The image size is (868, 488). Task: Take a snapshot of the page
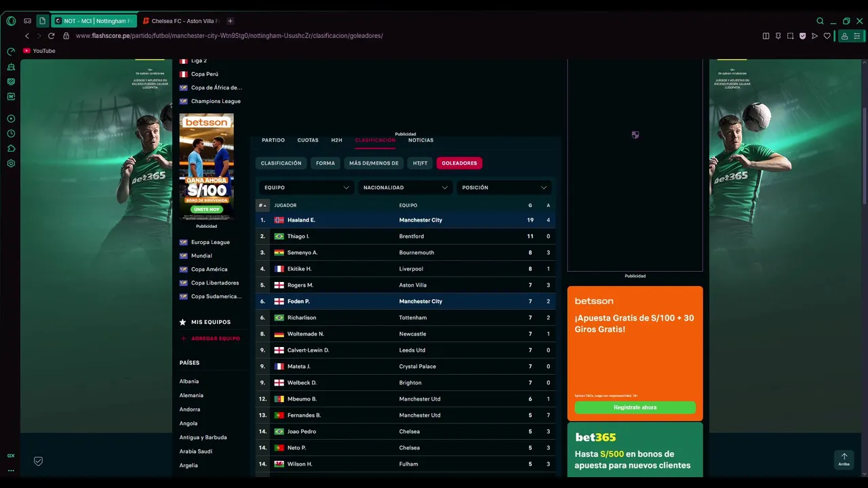coord(790,36)
